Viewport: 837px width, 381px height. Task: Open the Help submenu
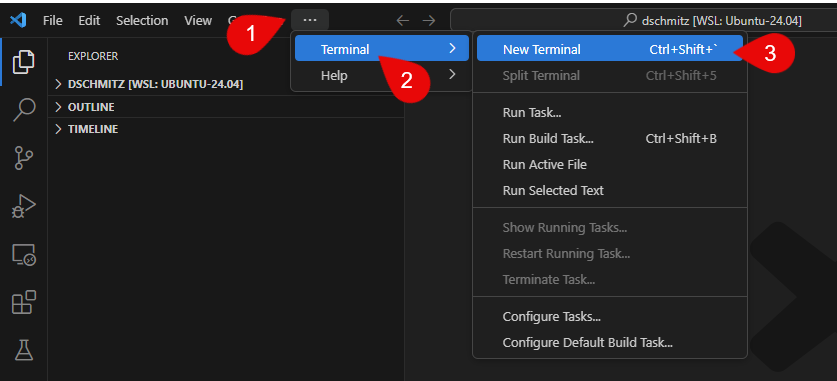tap(382, 75)
